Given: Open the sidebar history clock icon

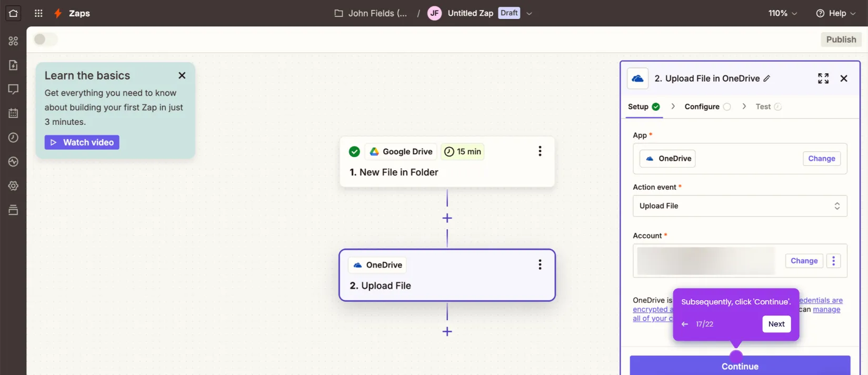Looking at the screenshot, I should (x=13, y=137).
